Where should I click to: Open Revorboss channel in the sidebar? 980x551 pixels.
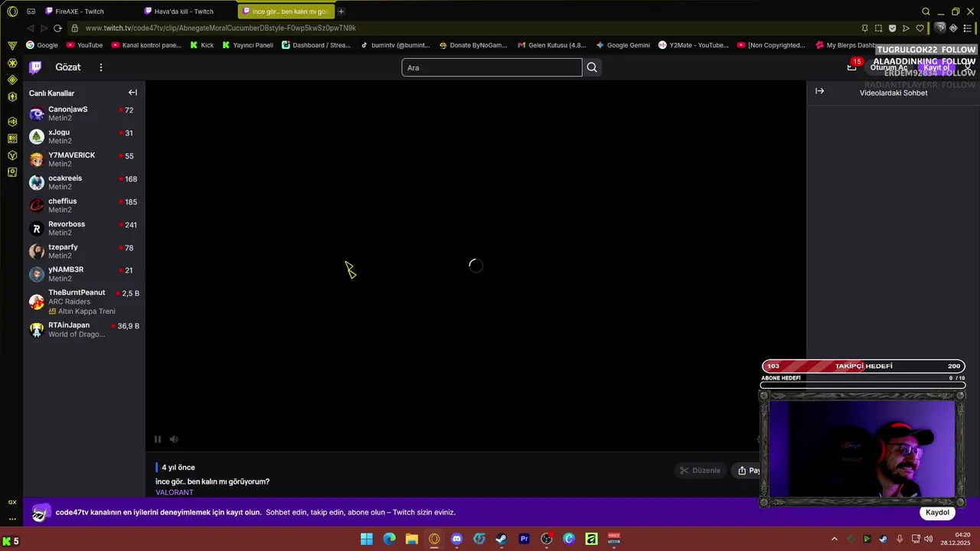tap(84, 229)
